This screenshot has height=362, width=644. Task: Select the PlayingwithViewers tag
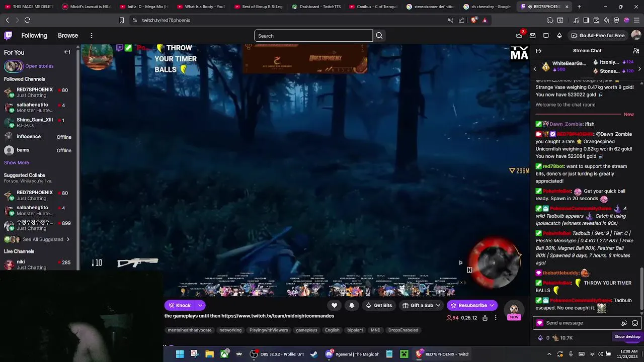[x=269, y=330]
